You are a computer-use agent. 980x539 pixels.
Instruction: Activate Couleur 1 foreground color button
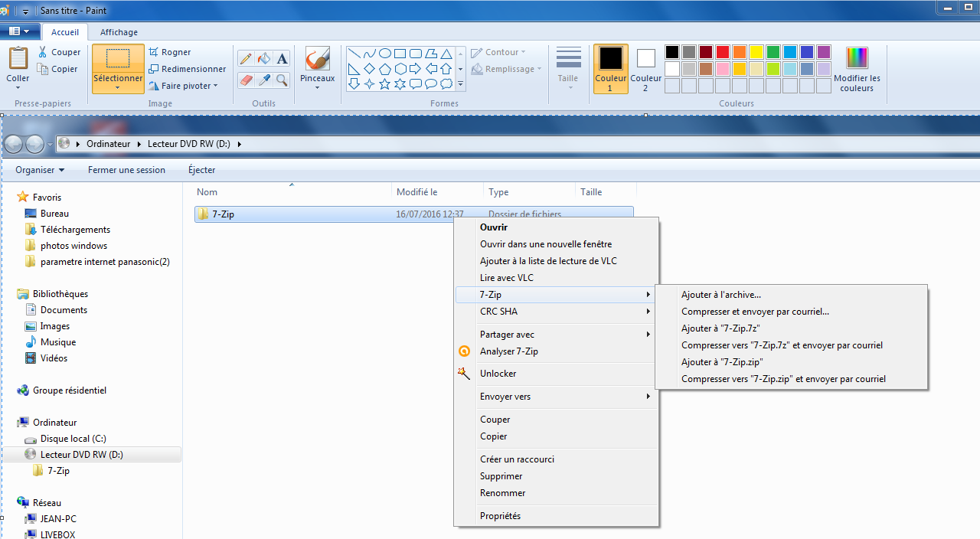610,69
